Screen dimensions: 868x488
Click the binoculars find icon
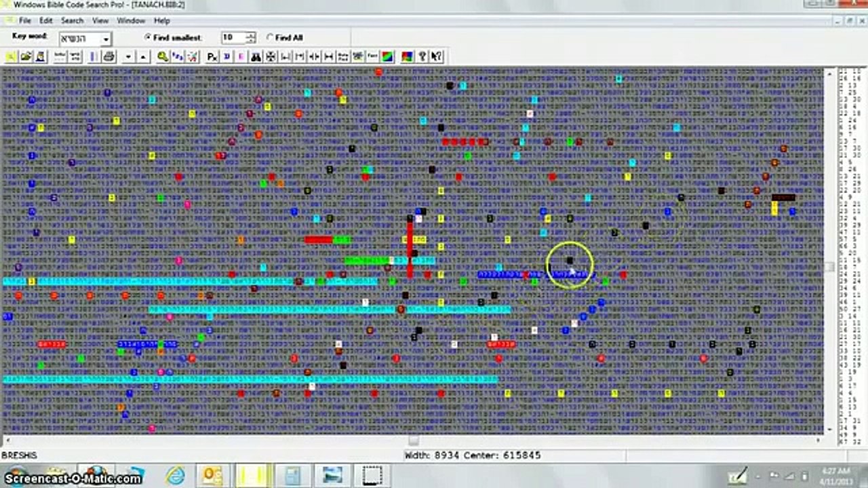[x=256, y=57]
